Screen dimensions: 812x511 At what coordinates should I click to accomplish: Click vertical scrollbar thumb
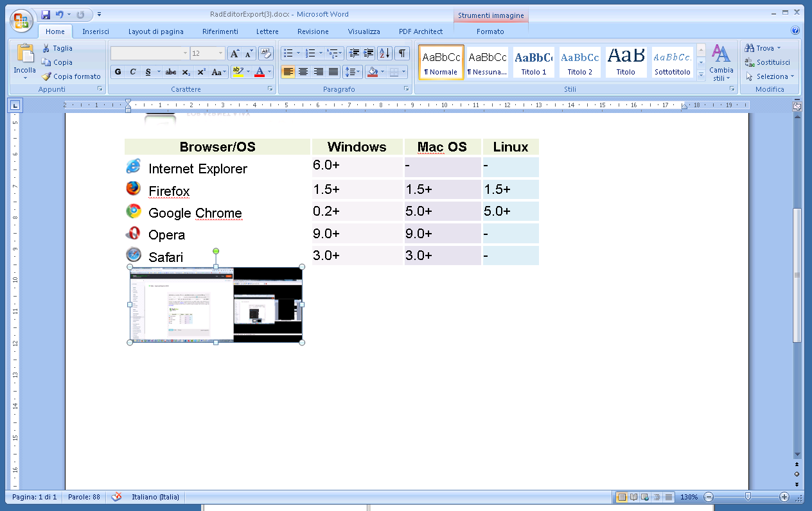pos(797,275)
